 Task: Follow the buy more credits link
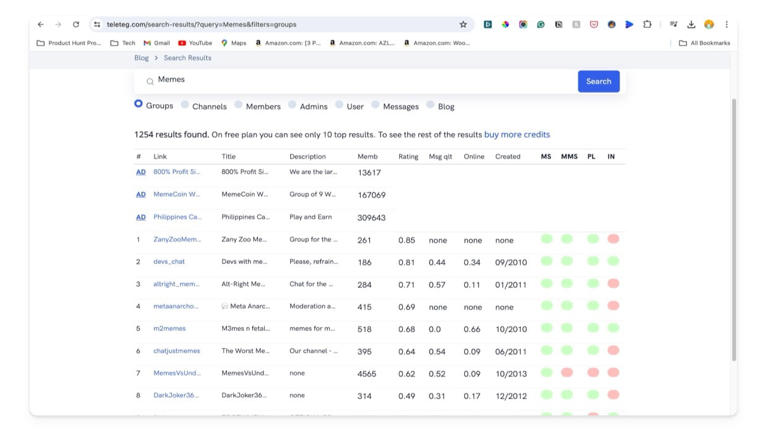[516, 134]
